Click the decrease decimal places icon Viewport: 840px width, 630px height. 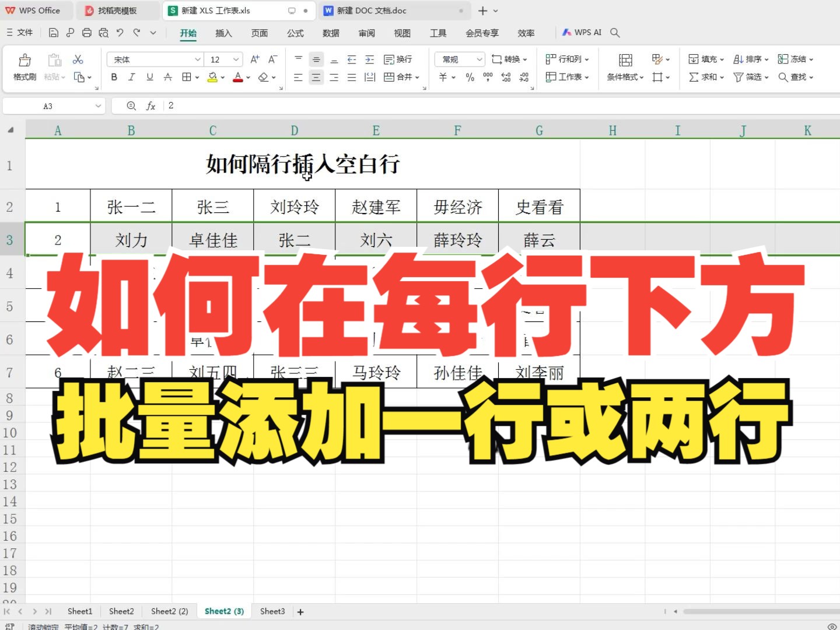pos(524,77)
